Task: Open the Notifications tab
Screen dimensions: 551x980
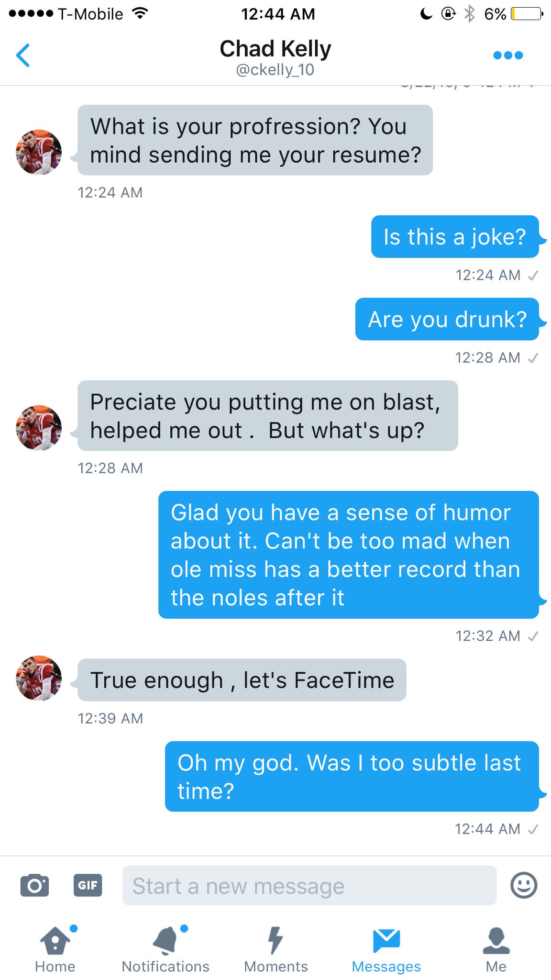Action: pos(165,950)
